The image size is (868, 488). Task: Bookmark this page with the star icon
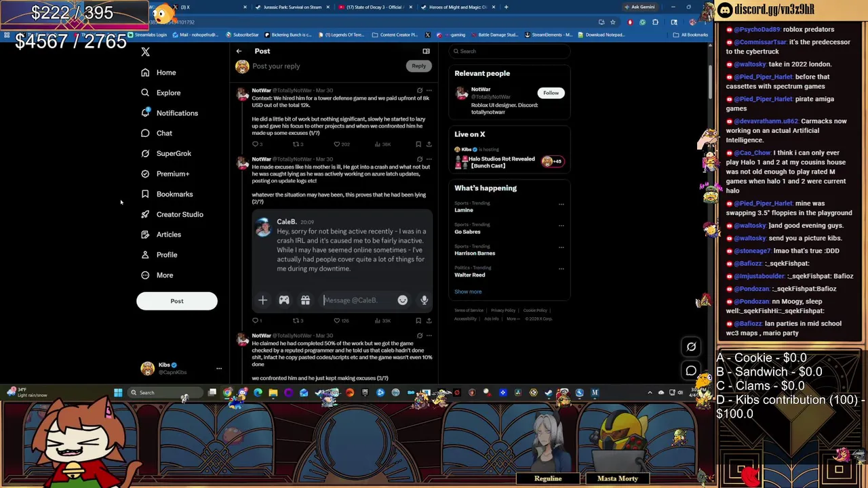(612, 22)
